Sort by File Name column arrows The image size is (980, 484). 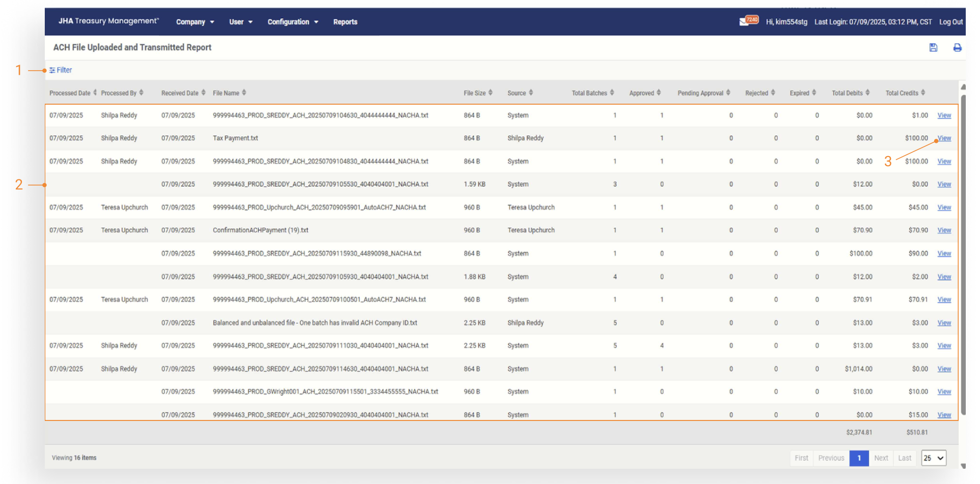pos(244,93)
